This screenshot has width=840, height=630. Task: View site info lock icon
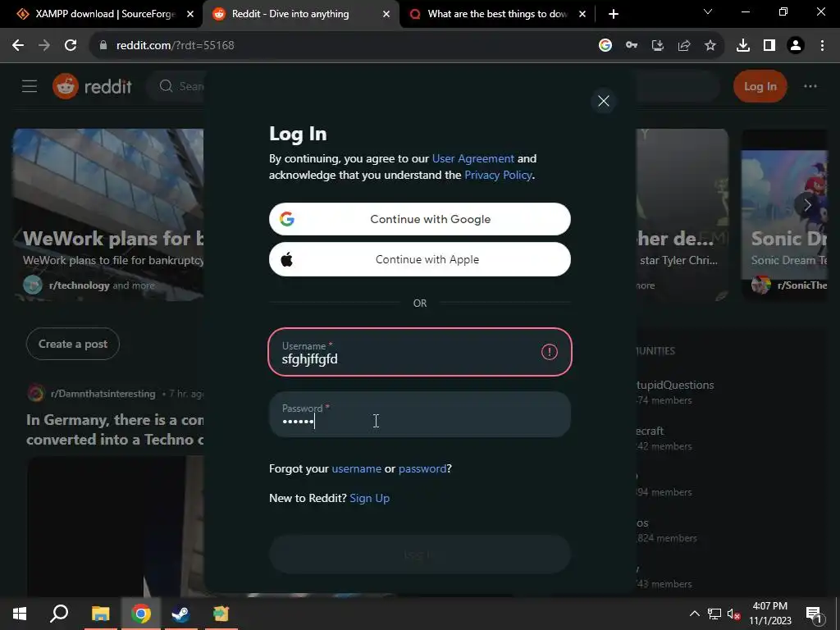[x=103, y=46]
